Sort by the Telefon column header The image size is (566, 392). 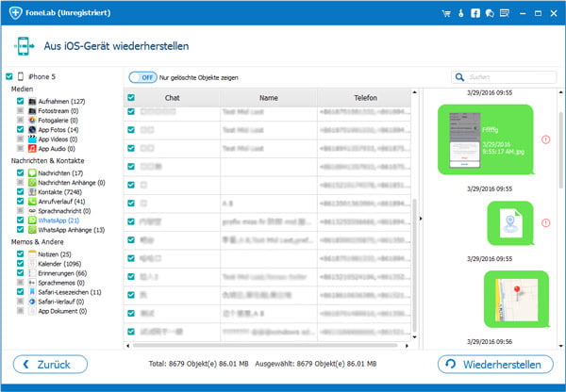tap(365, 97)
